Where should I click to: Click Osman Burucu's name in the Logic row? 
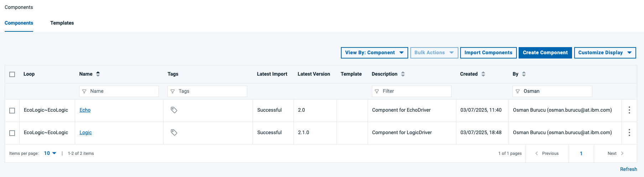coord(562,132)
